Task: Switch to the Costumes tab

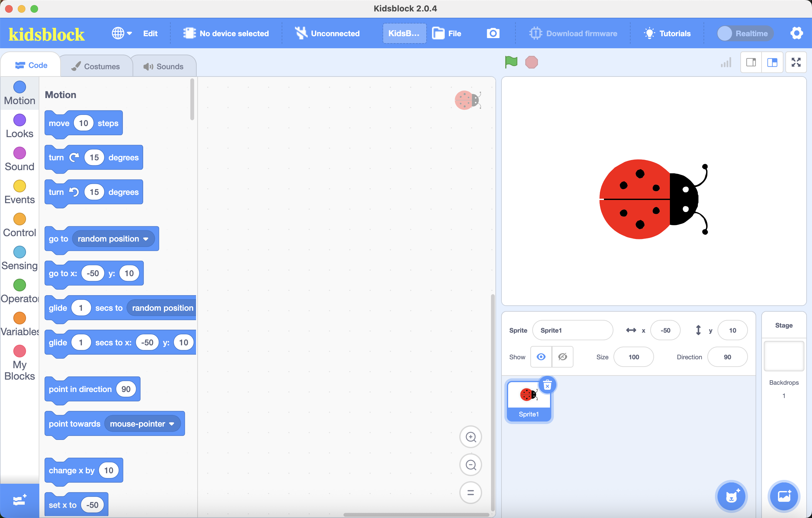Action: (96, 66)
